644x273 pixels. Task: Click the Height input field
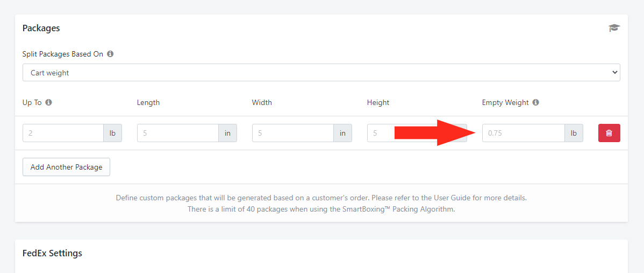[x=381, y=133]
